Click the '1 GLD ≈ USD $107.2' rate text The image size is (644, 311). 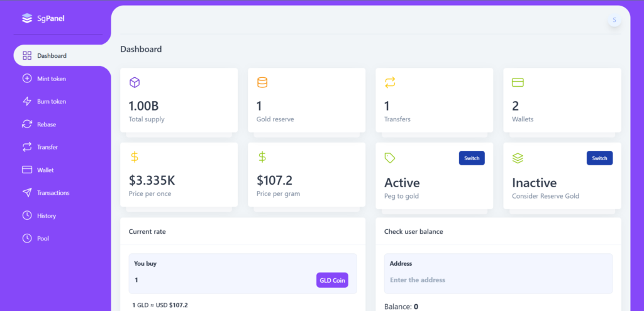[x=160, y=305]
